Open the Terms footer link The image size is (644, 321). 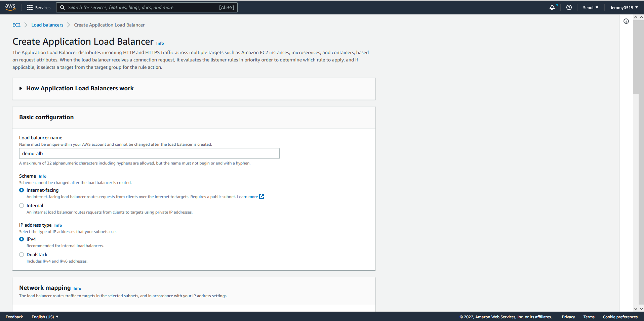(x=589, y=317)
